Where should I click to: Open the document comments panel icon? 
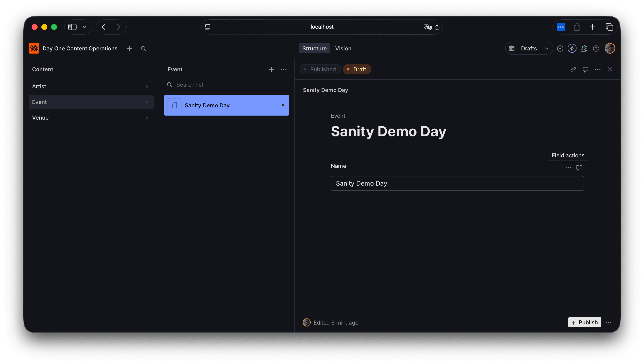coord(585,70)
